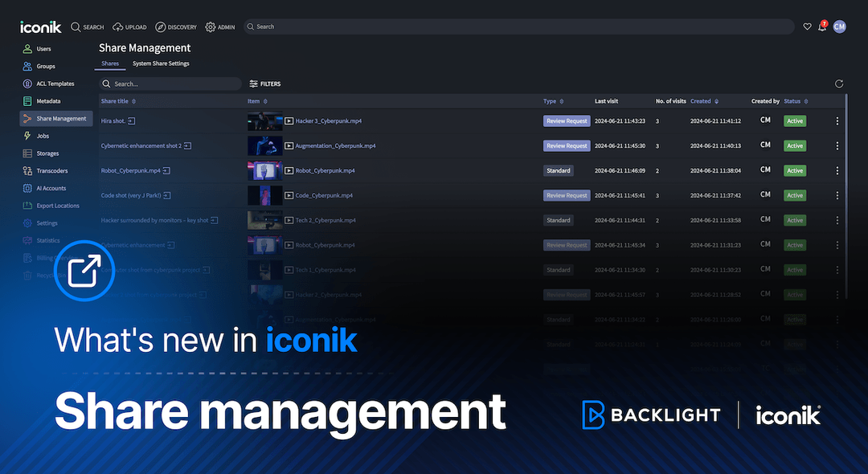868x474 pixels.
Task: Open the ADMIN menu in top bar
Action: tap(219, 27)
